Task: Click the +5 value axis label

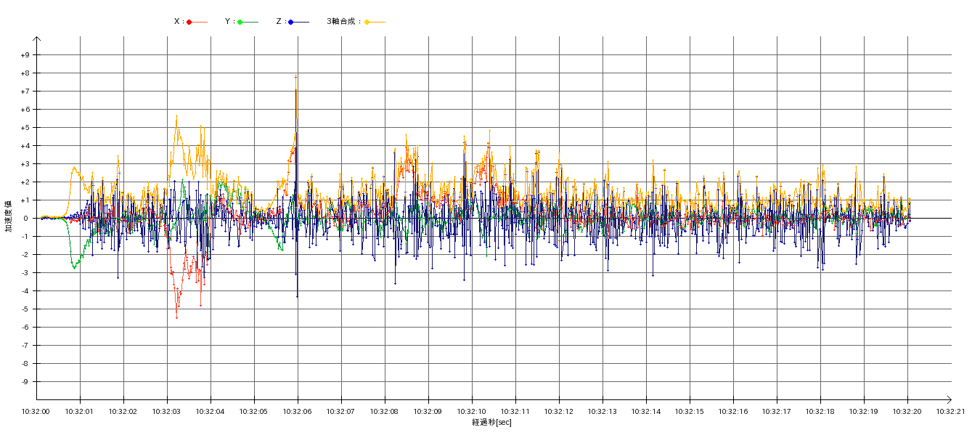Action: coord(25,128)
